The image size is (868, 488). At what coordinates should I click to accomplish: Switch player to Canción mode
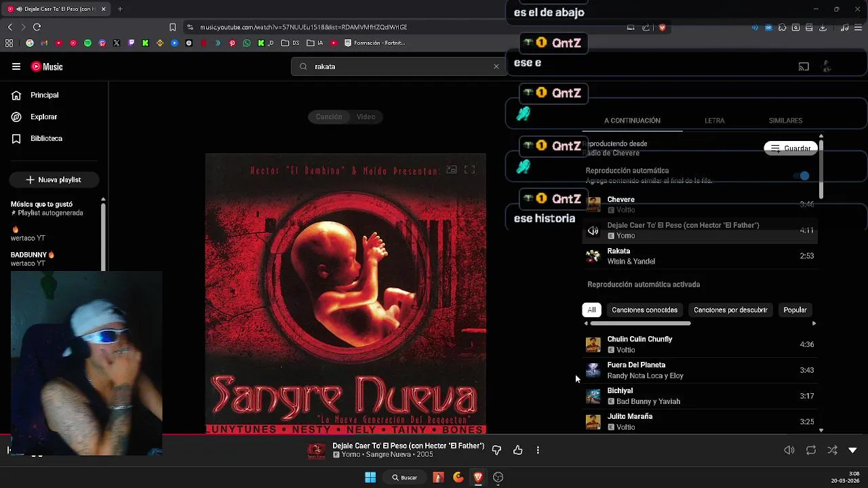pyautogui.click(x=329, y=117)
